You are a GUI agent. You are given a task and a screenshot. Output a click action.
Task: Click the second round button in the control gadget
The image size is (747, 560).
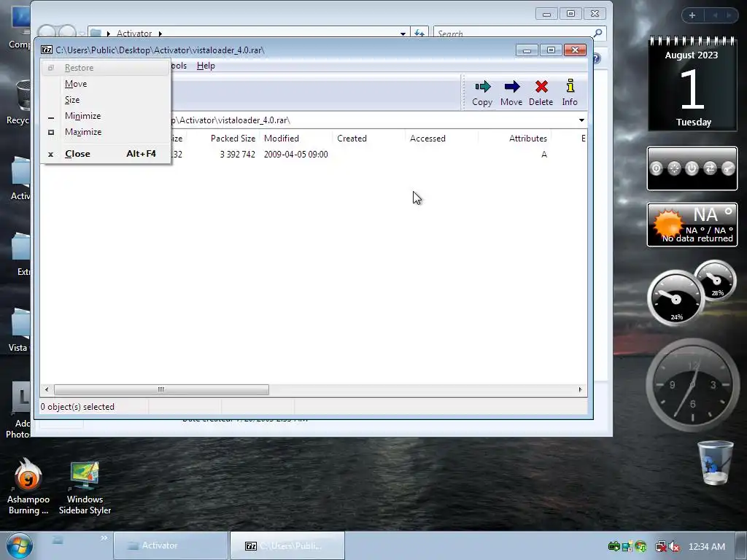tap(674, 168)
